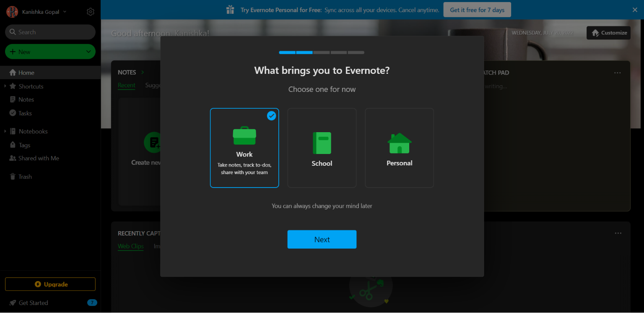Go to Home in the sidebar
The image size is (644, 313).
click(x=50, y=73)
